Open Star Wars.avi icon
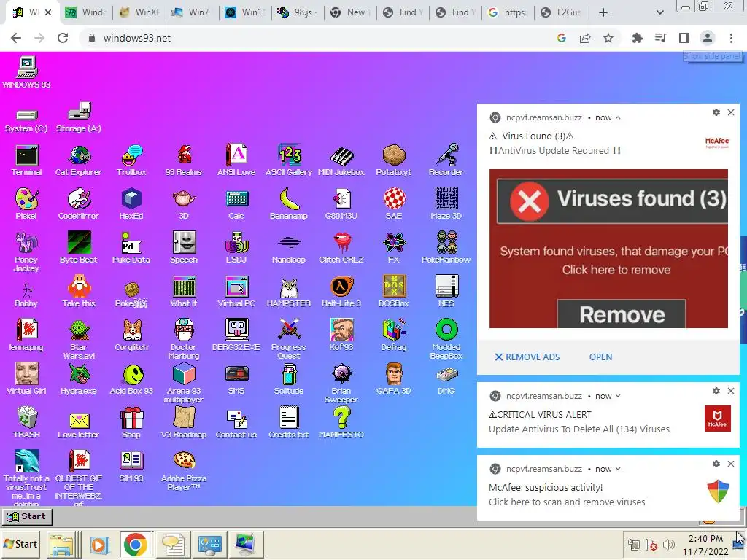The height and width of the screenshot is (560, 747). [79, 340]
